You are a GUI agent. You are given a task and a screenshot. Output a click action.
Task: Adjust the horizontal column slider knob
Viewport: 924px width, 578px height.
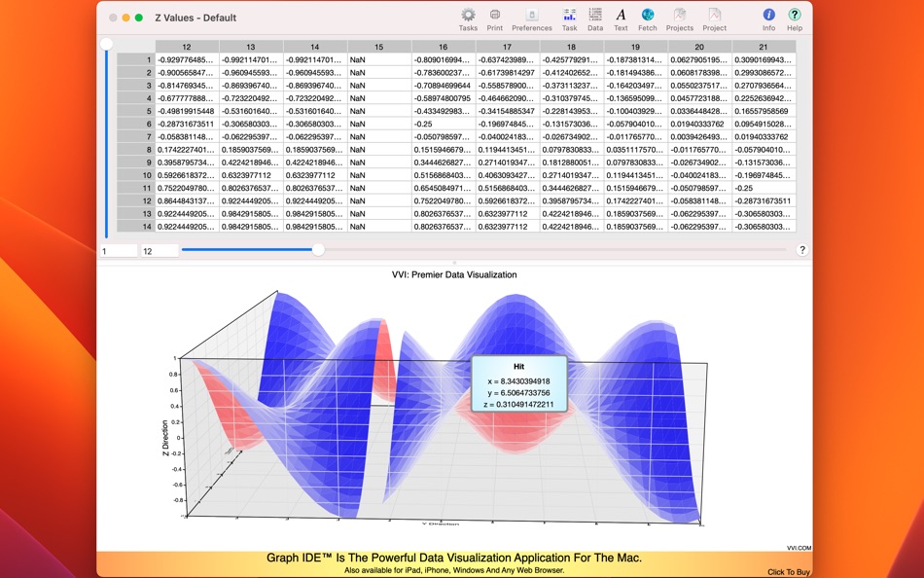pos(318,250)
